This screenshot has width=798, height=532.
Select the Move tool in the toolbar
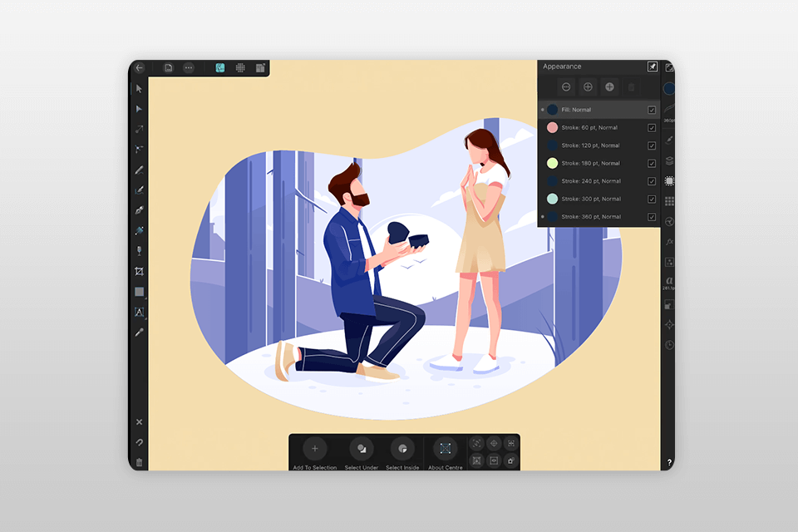(x=139, y=87)
